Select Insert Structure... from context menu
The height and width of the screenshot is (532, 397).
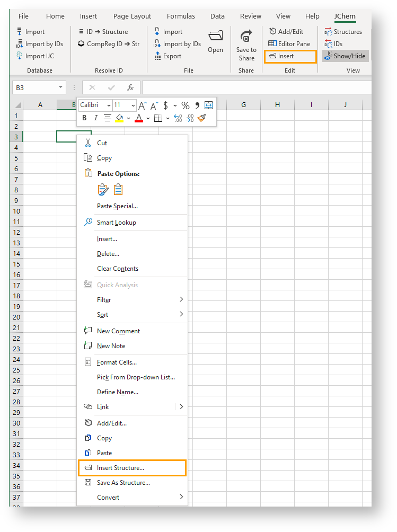pyautogui.click(x=120, y=468)
